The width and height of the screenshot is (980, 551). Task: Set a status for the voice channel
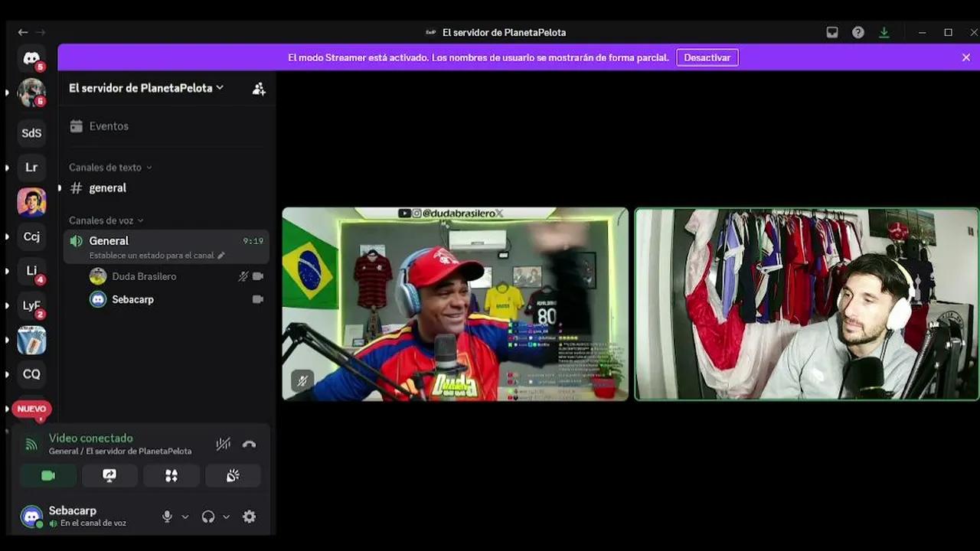(x=157, y=256)
